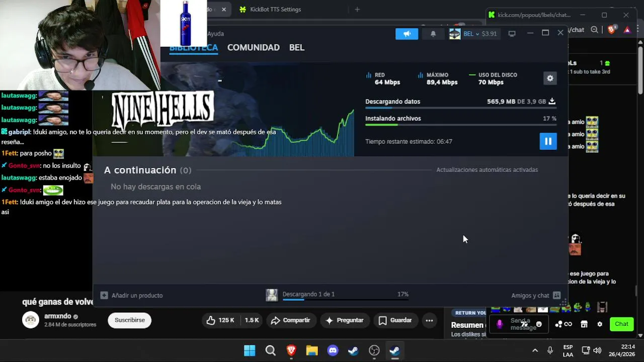Click Suscribirse button for armxndo
The height and width of the screenshot is (362, 644).
(129, 320)
